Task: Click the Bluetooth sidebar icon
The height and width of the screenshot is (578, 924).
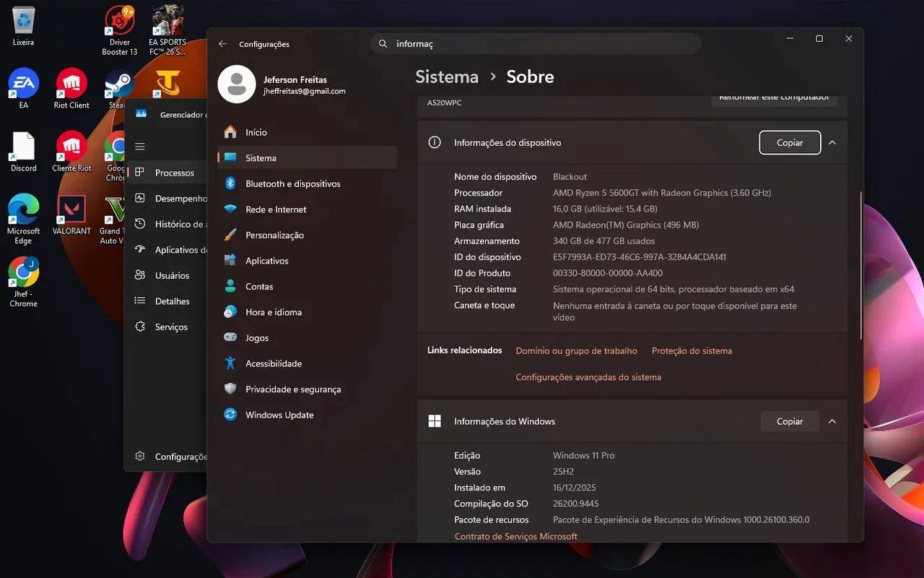Action: click(230, 184)
